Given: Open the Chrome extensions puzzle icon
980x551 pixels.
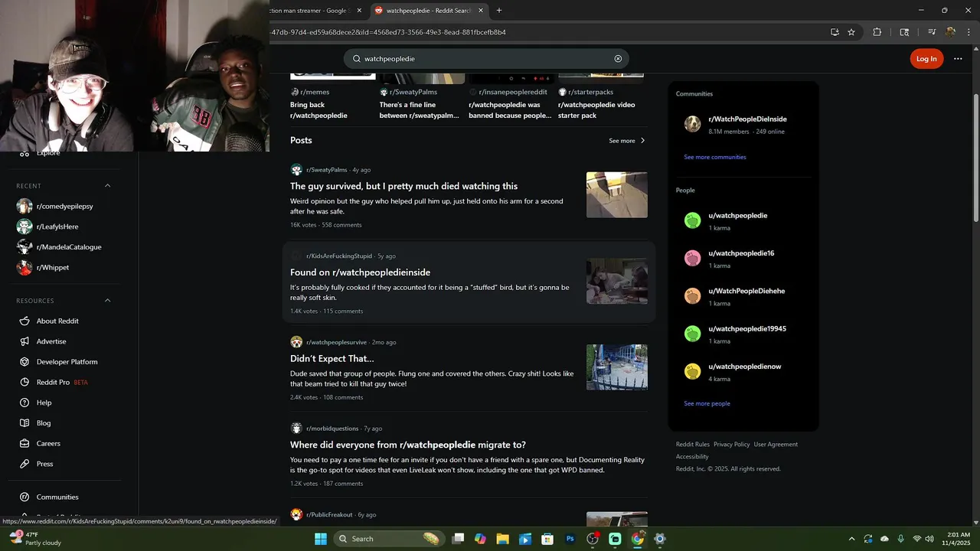Looking at the screenshot, I should [877, 32].
